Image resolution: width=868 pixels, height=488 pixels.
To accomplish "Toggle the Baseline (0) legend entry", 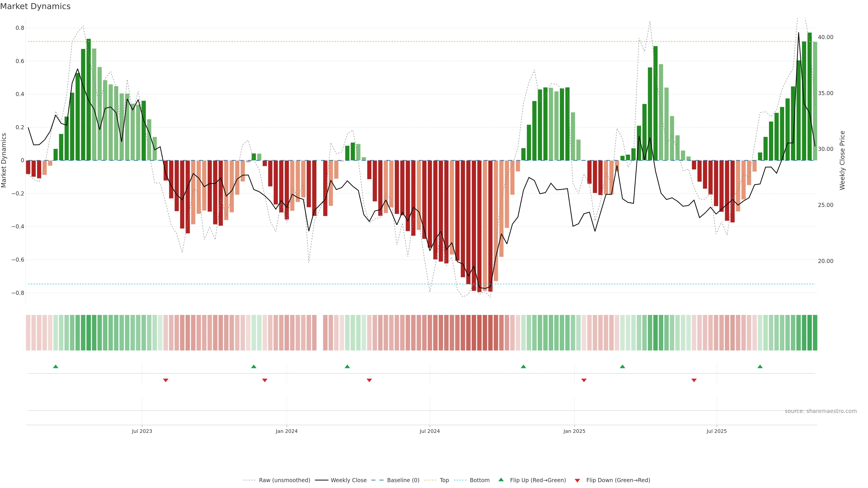I will coord(403,480).
